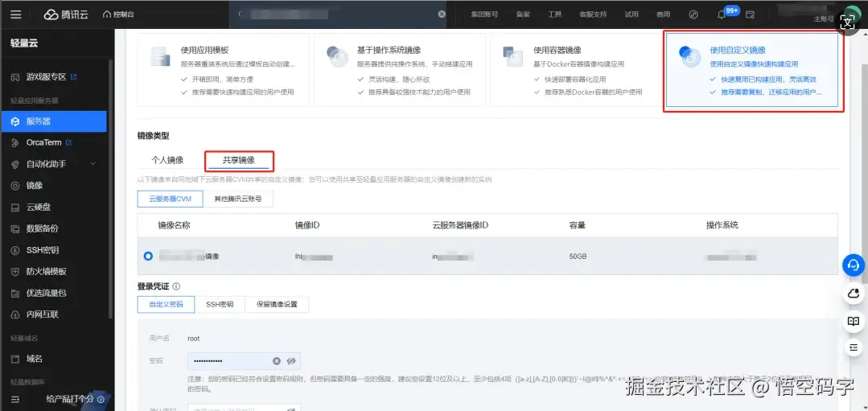868x411 pixels.
Task: Click the window-panel icon beside the notification bell
Action: 750,14
